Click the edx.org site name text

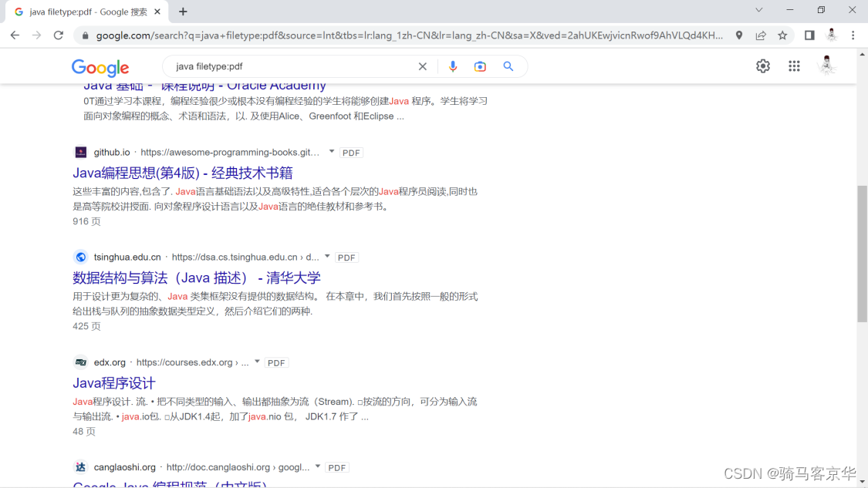(110, 362)
